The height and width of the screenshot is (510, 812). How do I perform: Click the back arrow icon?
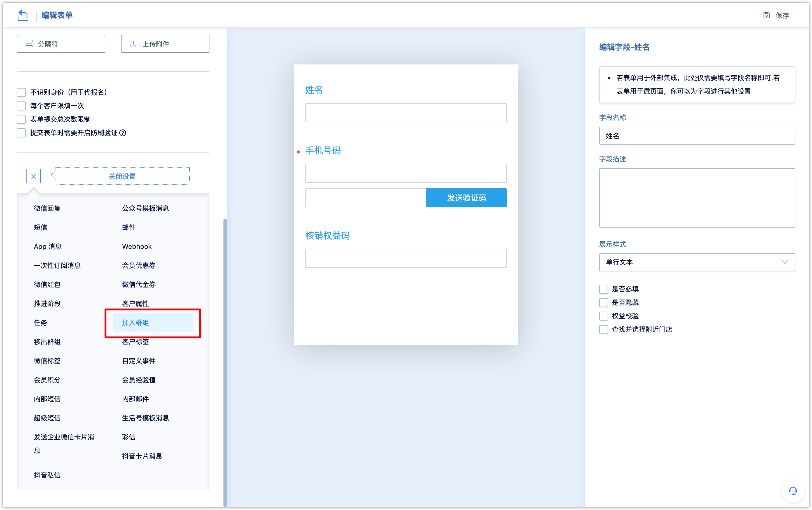[23, 15]
